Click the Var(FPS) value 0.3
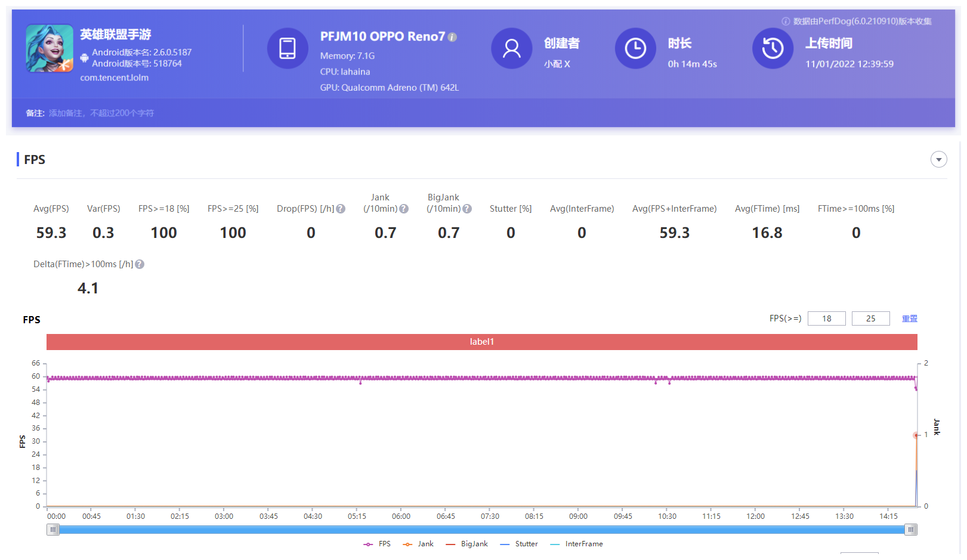Viewport: 967px width, 560px height. coord(103,233)
